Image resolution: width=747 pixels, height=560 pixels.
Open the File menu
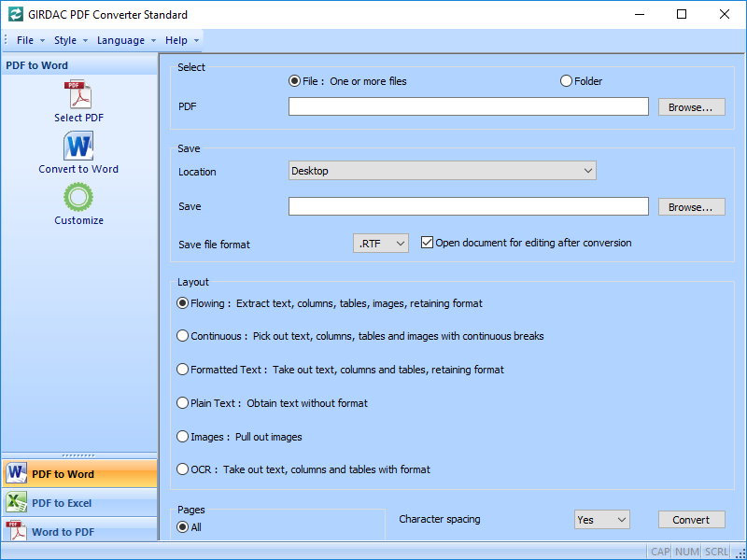click(x=31, y=40)
